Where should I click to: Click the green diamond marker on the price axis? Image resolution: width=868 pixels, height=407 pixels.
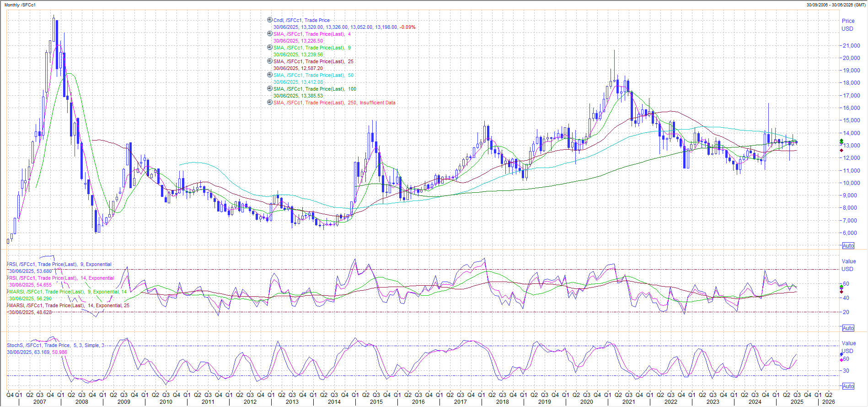pos(841,141)
